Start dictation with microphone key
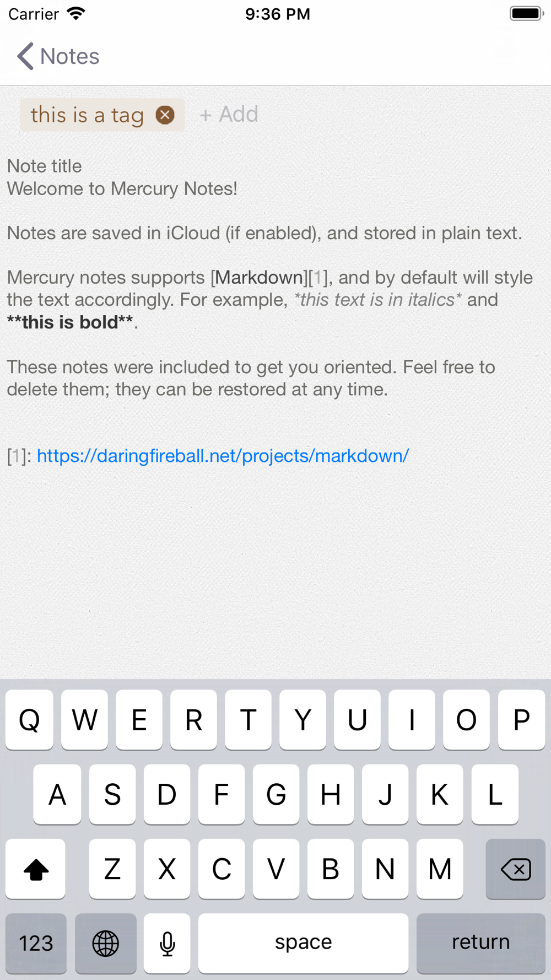 click(x=167, y=943)
